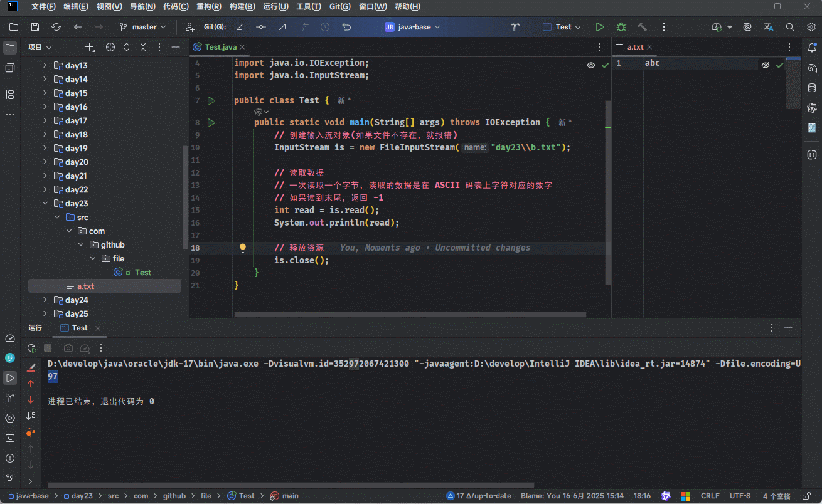Open the Terminal tool window
The image size is (822, 504).
pyautogui.click(x=10, y=438)
